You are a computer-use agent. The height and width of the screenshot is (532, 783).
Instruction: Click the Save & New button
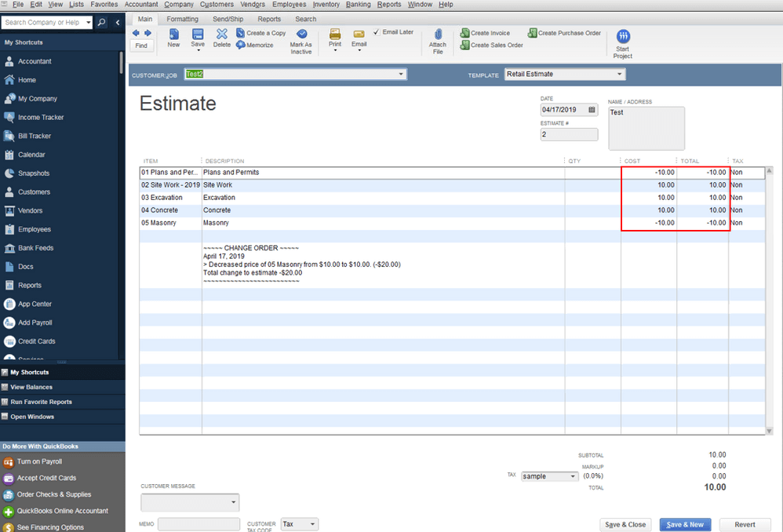(x=685, y=524)
